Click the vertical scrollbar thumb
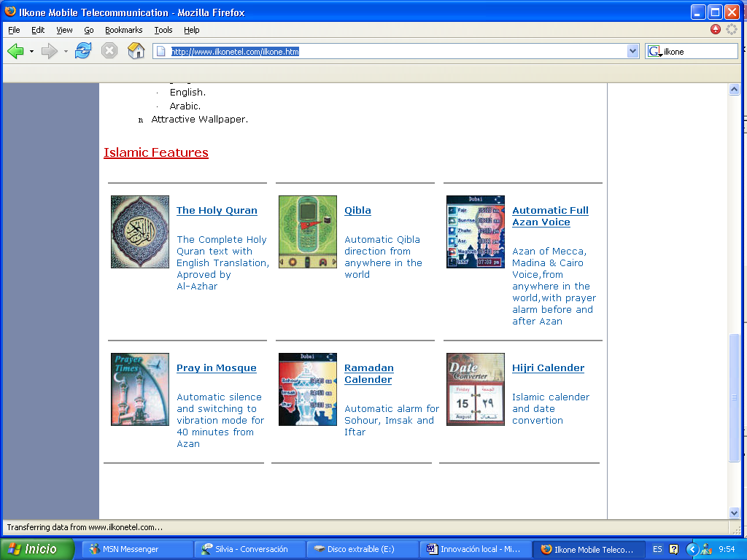Screen dimensions: 747x560 pyautogui.click(x=734, y=397)
